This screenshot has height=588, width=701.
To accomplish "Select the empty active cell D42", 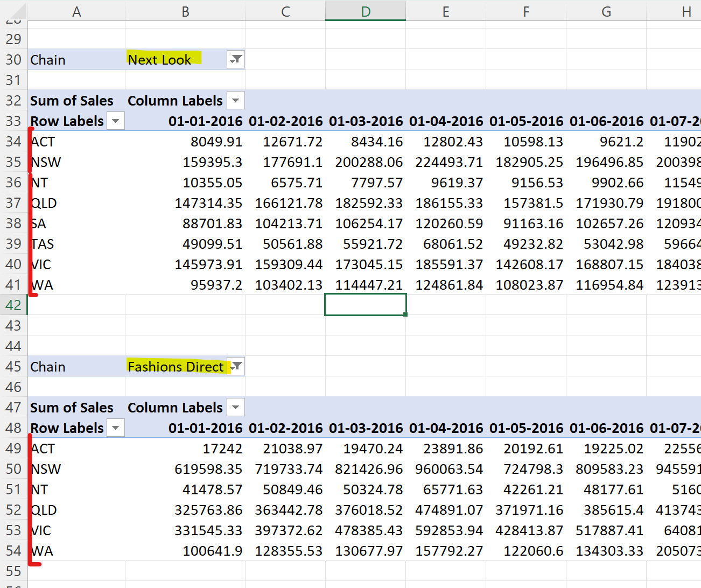I will coord(366,305).
